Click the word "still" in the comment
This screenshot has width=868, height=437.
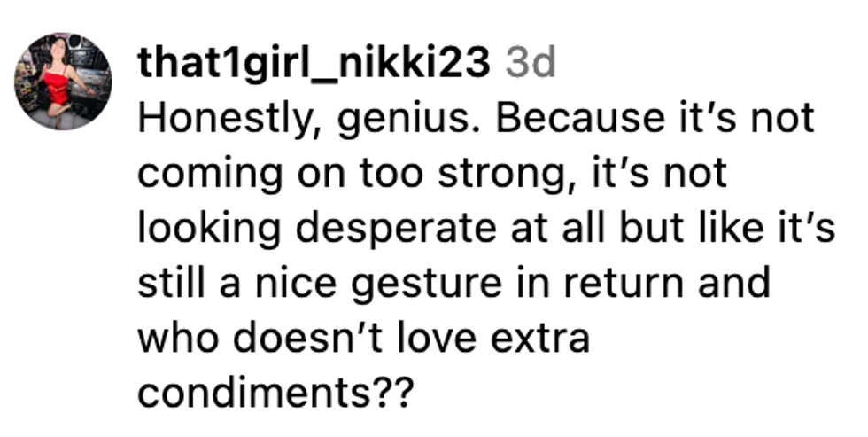[166, 284]
